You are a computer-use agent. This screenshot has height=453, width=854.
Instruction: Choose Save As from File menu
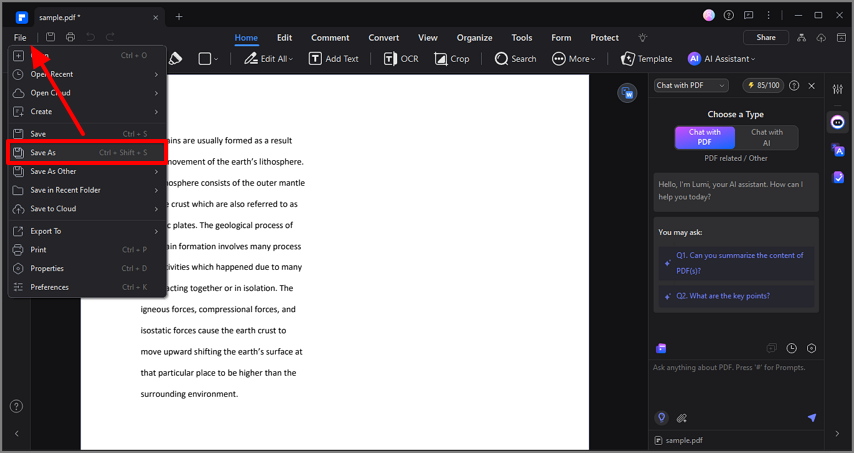pos(86,152)
